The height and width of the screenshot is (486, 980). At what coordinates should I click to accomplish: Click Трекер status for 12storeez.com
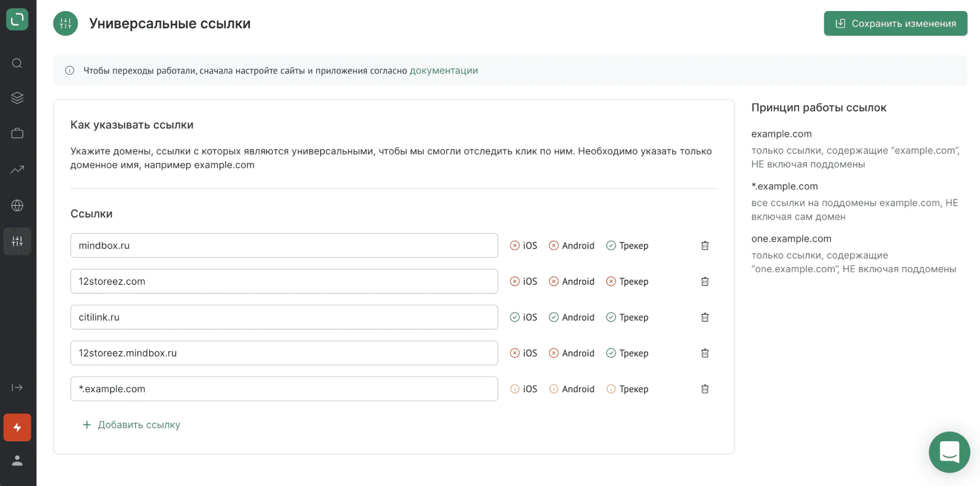point(627,281)
